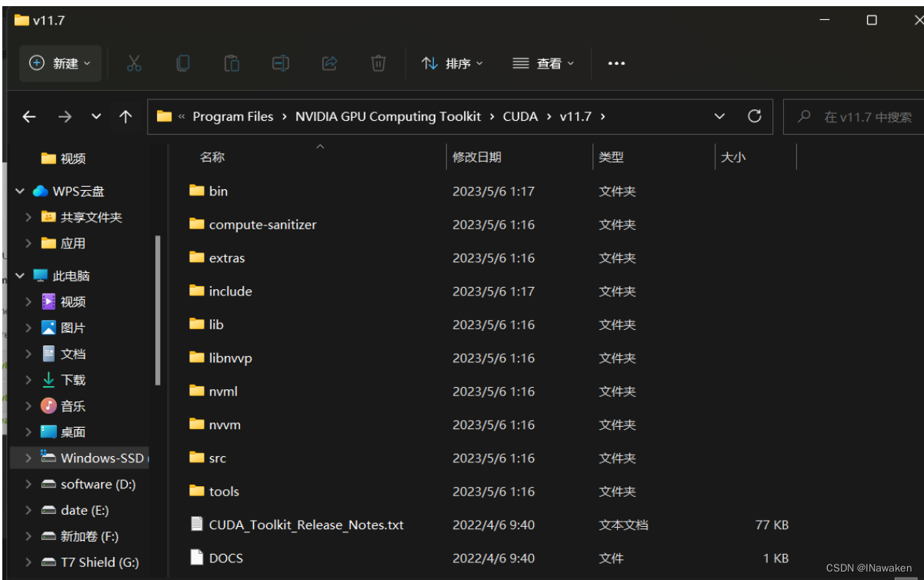Image resolution: width=924 pixels, height=580 pixels.
Task: Navigate back using the back arrow
Action: pos(28,116)
